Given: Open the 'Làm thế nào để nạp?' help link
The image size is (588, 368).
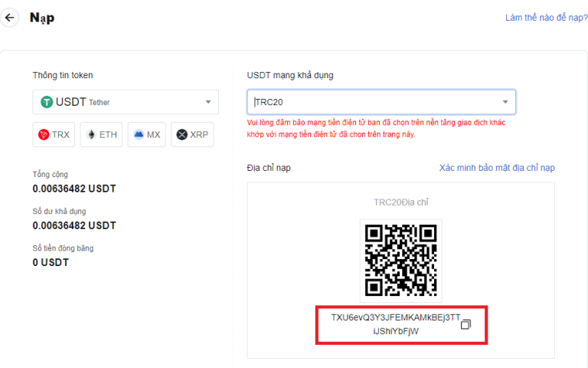Looking at the screenshot, I should 547,18.
